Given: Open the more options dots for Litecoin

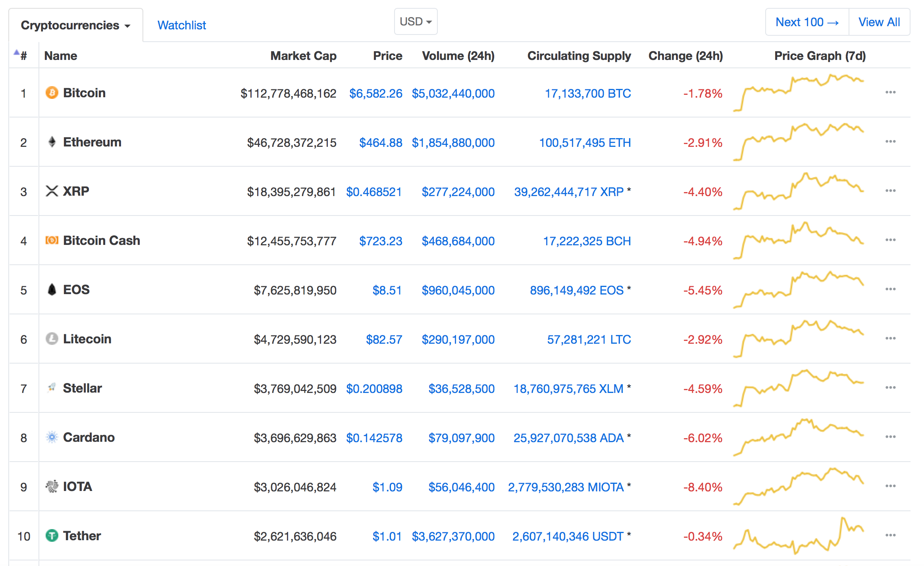Looking at the screenshot, I should tap(890, 339).
